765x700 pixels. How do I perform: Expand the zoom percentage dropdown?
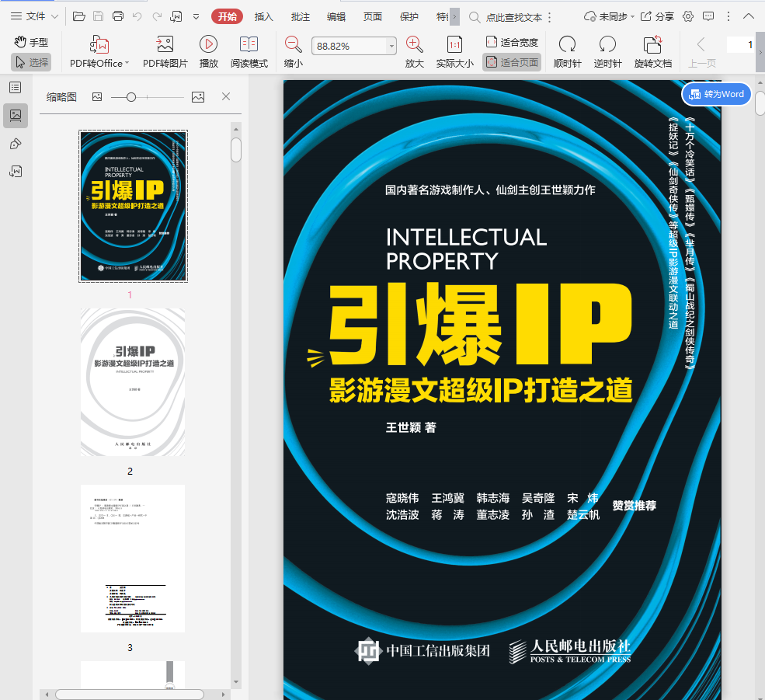click(390, 47)
